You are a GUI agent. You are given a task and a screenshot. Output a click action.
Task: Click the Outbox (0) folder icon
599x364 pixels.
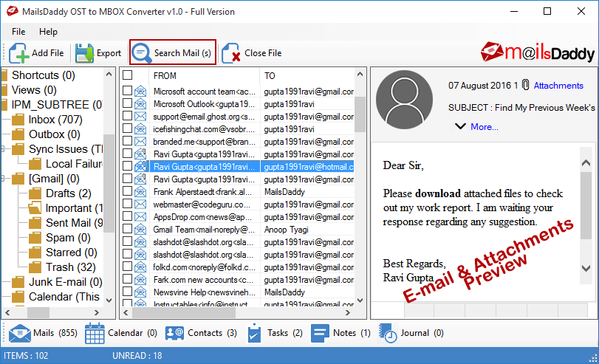[x=18, y=134]
